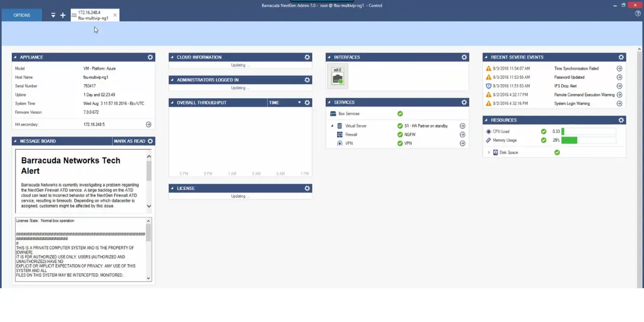Image resolution: width=644 pixels, height=322 pixels.
Task: Click the Box Services server icon
Action: point(333,114)
